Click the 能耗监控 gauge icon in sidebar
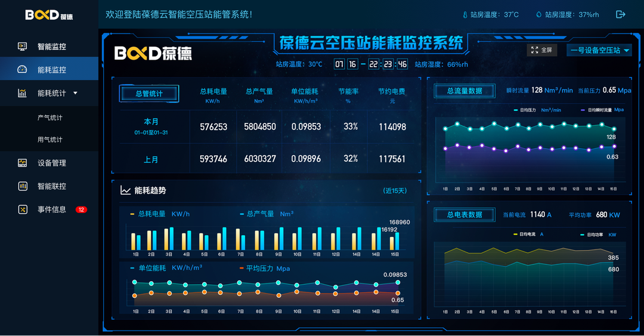The height and width of the screenshot is (336, 644). point(23,70)
